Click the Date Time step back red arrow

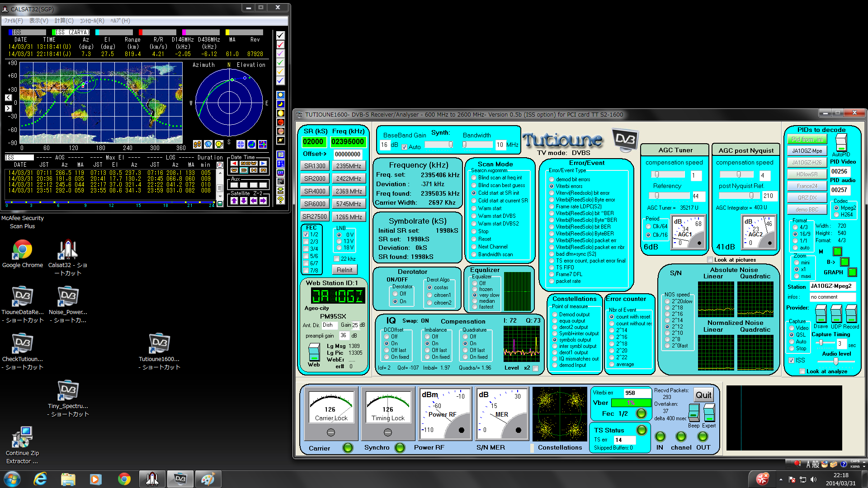(x=234, y=163)
